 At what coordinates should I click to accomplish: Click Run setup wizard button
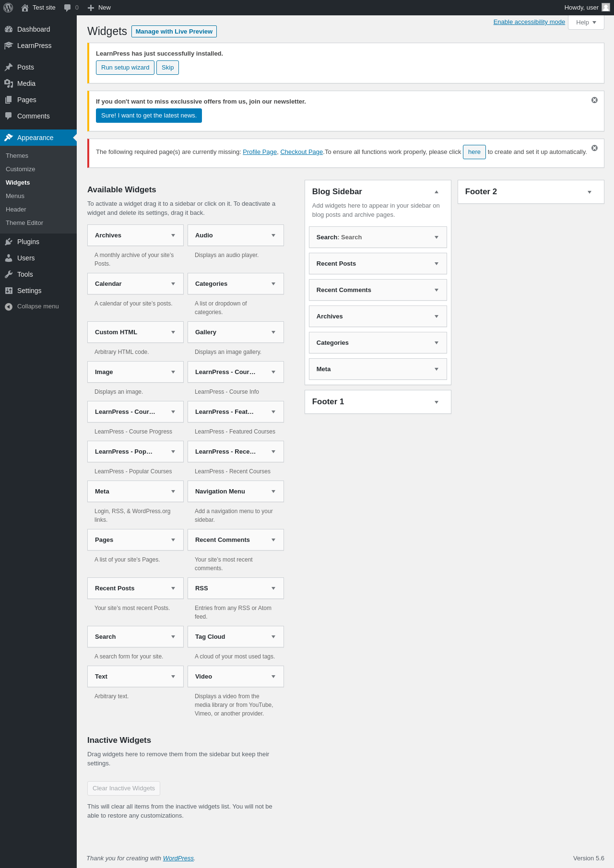tap(125, 68)
